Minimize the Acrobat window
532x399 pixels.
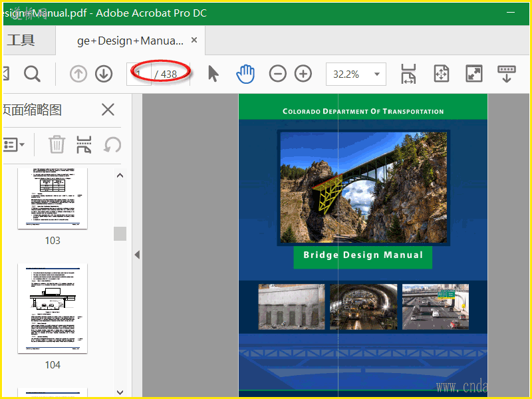tap(511, 13)
